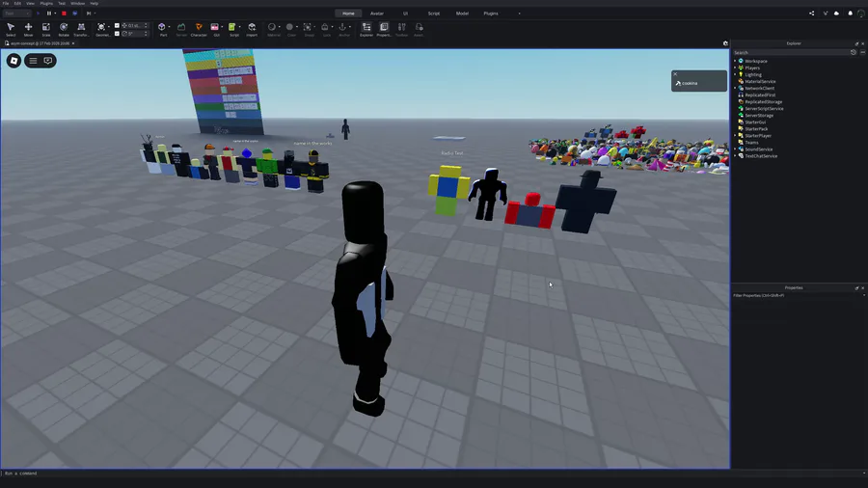Switch to the Model ribbon tab
Image resolution: width=868 pixels, height=488 pixels.
click(x=462, y=14)
